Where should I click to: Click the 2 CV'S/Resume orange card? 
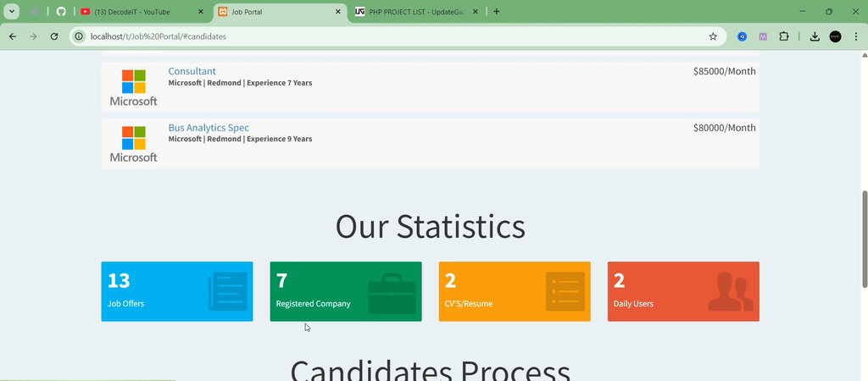click(515, 291)
